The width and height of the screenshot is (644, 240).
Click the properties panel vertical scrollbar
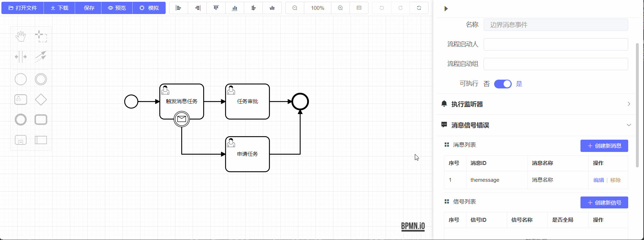637,105
